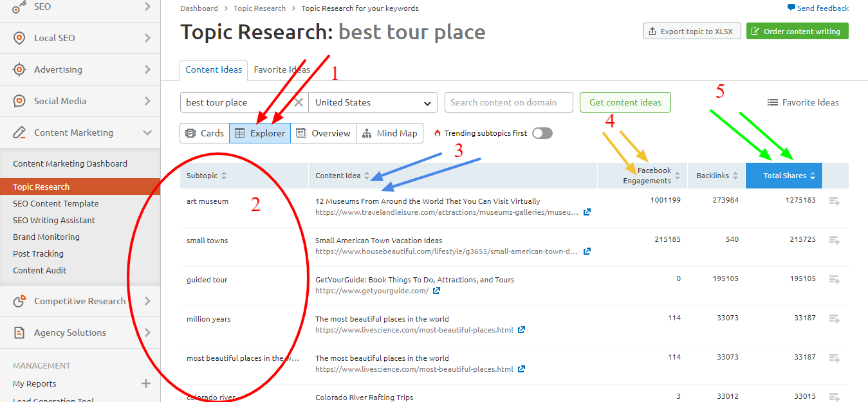Image resolution: width=868 pixels, height=402 pixels.
Task: Clear the keyword field with the X icon
Action: point(299,102)
